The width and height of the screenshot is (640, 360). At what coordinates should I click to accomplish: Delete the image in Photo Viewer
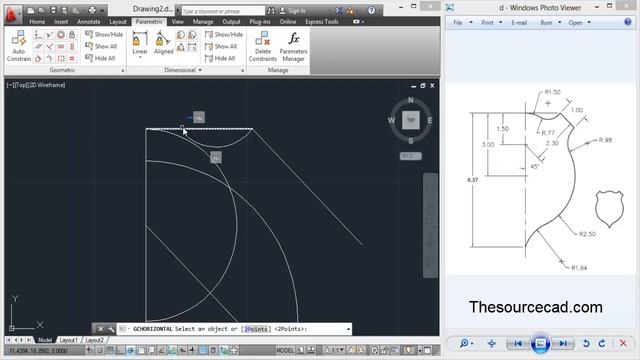click(623, 344)
